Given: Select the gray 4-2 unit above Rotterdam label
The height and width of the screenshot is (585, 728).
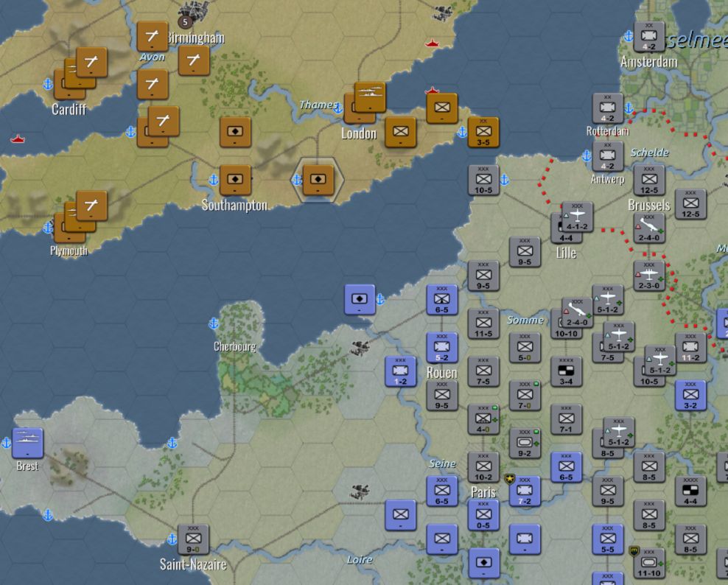Looking at the screenshot, I should [x=607, y=109].
